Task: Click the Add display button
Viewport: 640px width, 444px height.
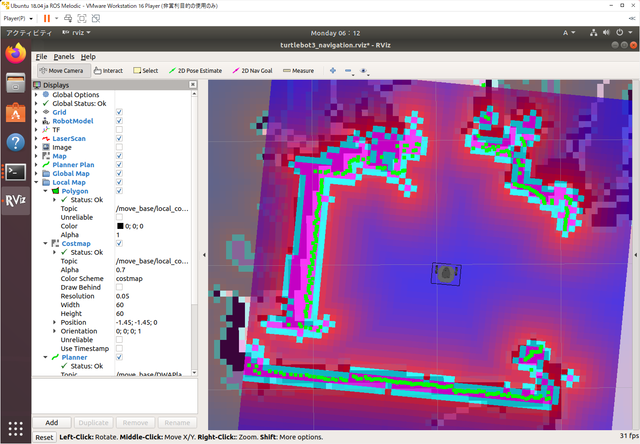Action: coord(52,422)
